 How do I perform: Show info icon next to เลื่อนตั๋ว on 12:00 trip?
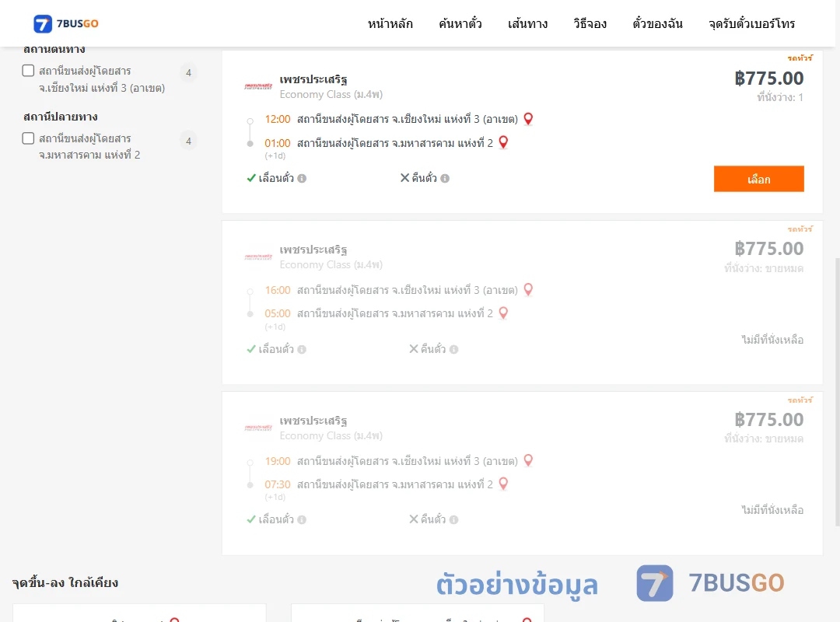302,178
